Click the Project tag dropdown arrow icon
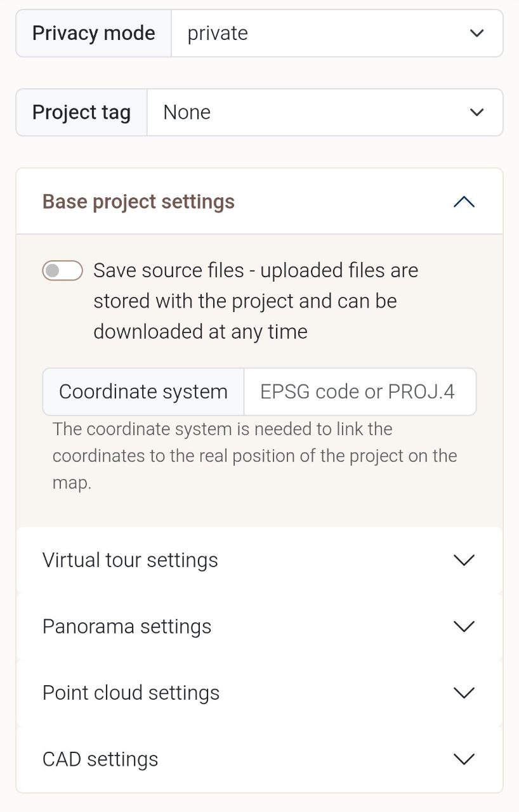This screenshot has width=519, height=812. click(x=476, y=112)
